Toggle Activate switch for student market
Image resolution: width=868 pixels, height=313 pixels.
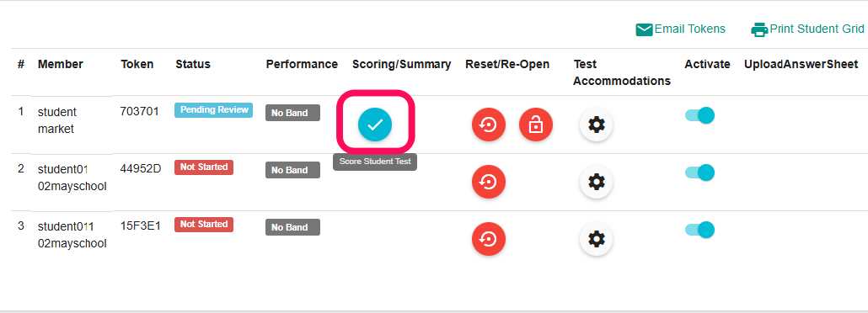pyautogui.click(x=699, y=115)
